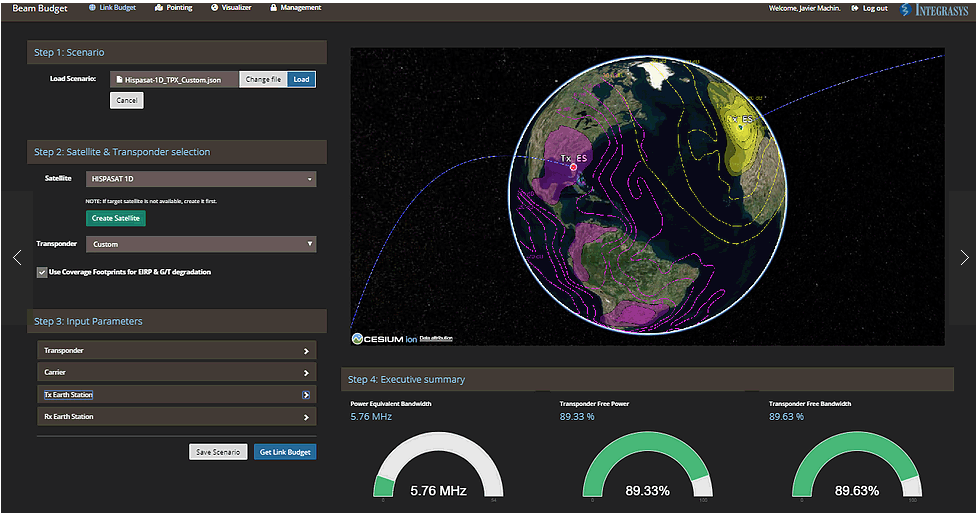The height and width of the screenshot is (515, 976).
Task: Click the left carousel arrow
Action: pos(17,257)
